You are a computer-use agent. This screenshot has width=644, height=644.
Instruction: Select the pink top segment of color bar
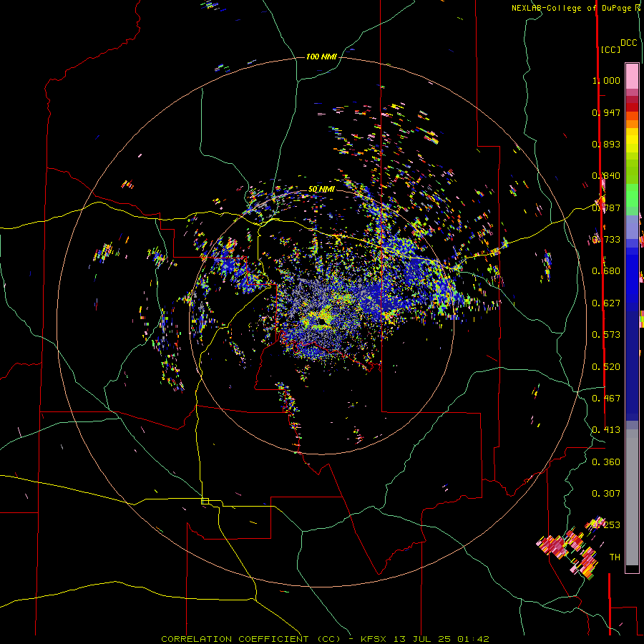tap(632, 76)
